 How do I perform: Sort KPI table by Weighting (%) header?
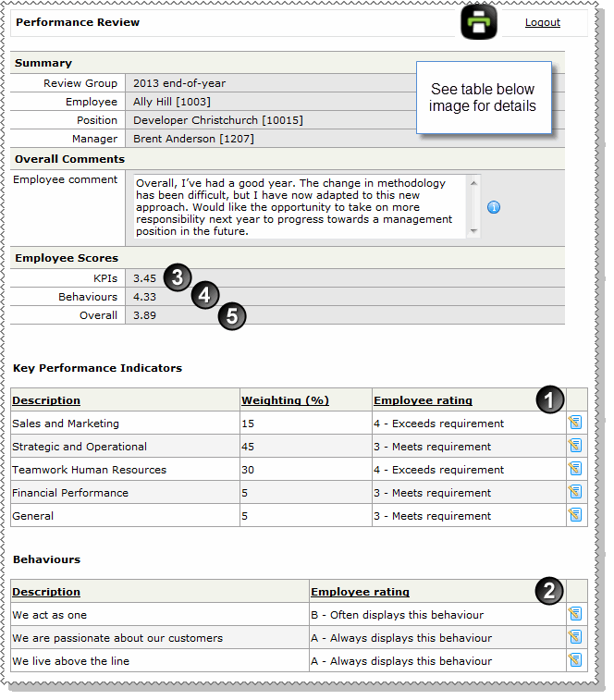285,400
